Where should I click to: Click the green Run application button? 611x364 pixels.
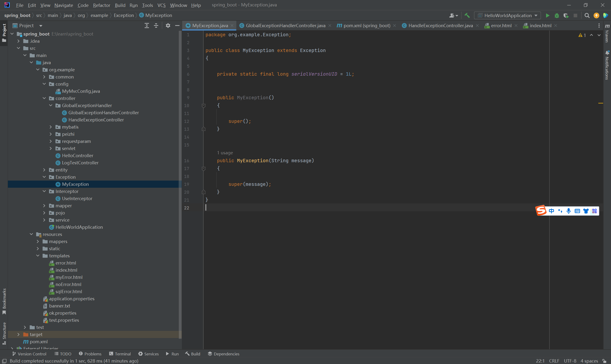tap(548, 16)
